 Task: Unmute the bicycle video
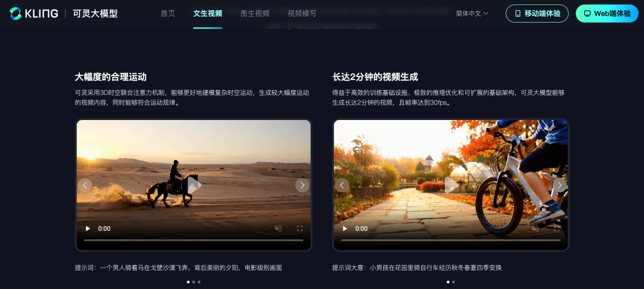click(x=535, y=229)
